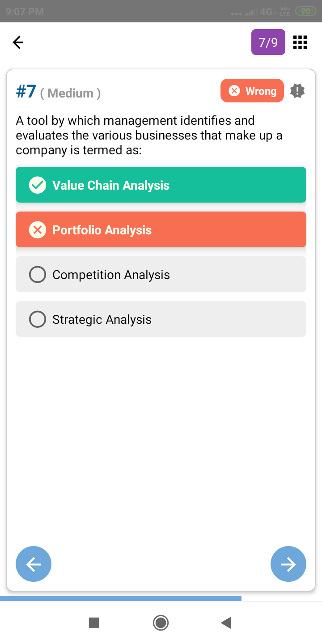Screen dimensions: 322x644
Task: Select the Strategic Analysis radio button
Action: click(x=38, y=319)
